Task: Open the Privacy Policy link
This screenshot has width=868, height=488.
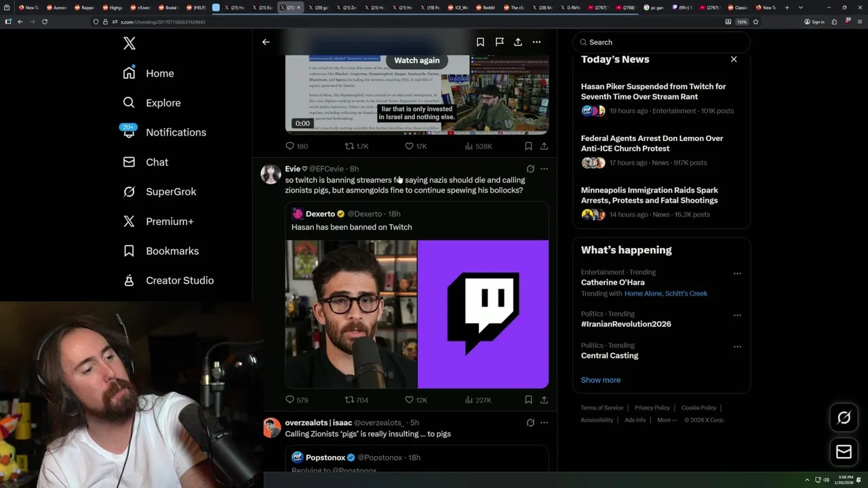Action: [x=652, y=408]
